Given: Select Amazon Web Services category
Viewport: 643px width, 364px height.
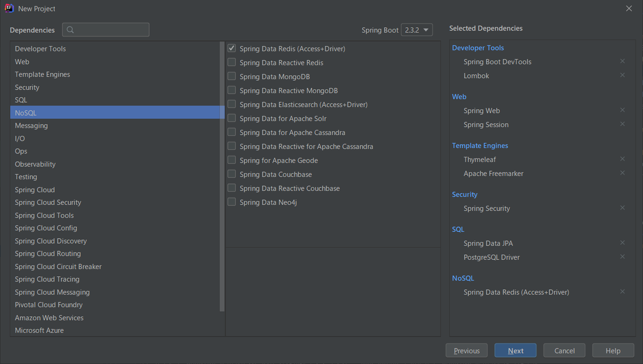Looking at the screenshot, I should tap(115, 317).
